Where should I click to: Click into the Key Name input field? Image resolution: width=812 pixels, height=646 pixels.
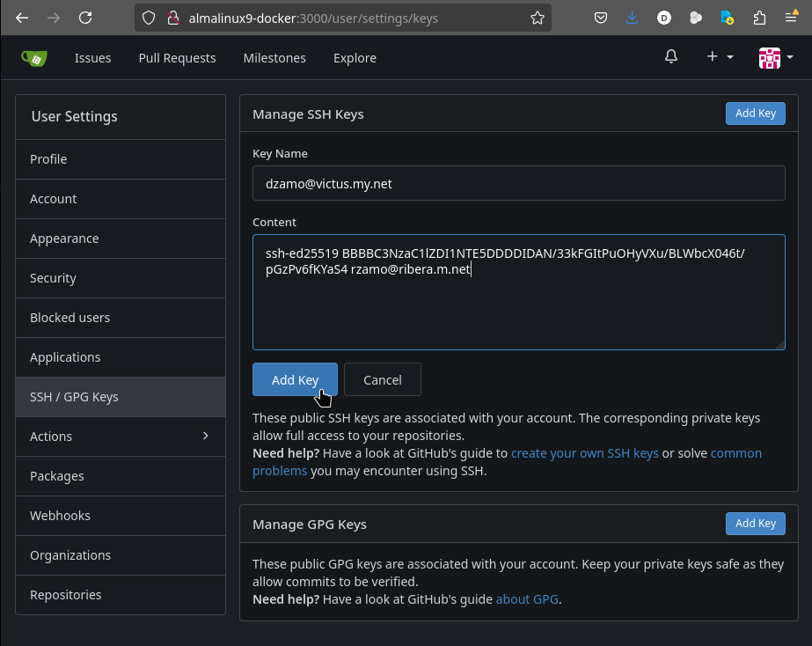point(518,183)
